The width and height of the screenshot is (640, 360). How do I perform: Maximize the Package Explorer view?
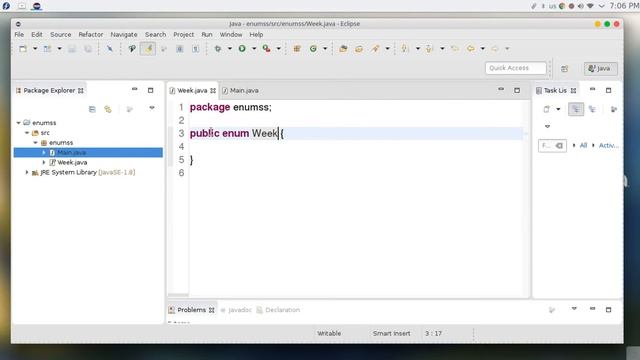click(x=151, y=90)
